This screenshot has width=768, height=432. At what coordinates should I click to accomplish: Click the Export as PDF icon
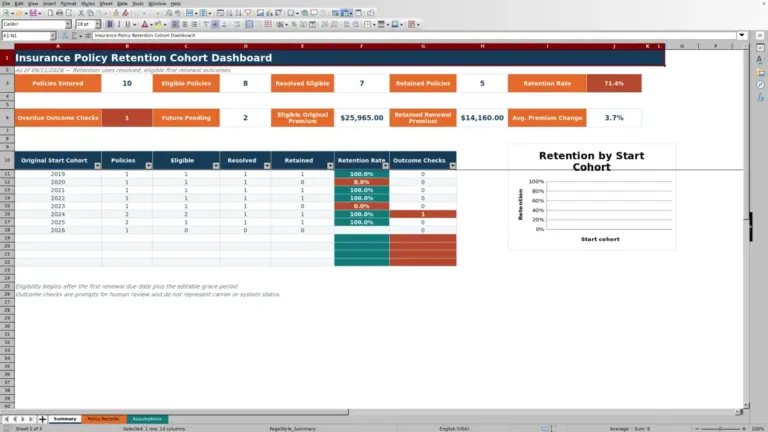click(x=50, y=13)
